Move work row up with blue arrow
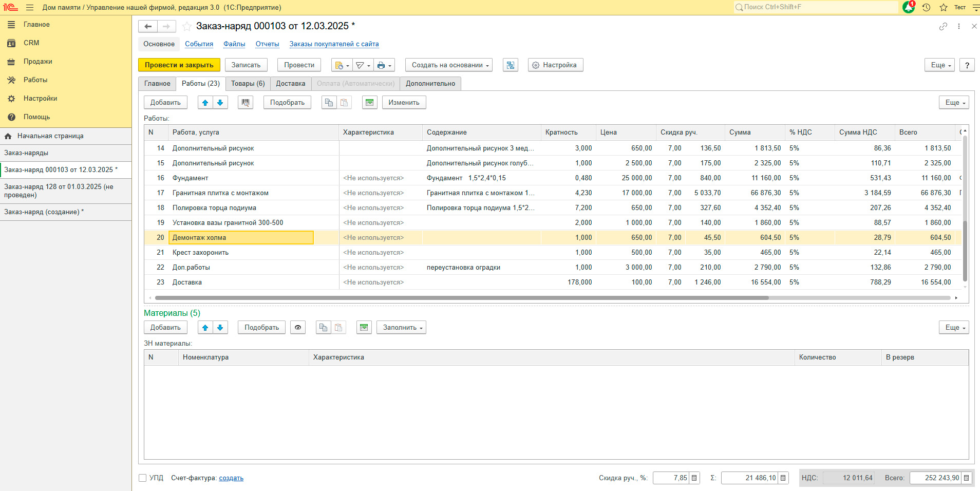 205,103
